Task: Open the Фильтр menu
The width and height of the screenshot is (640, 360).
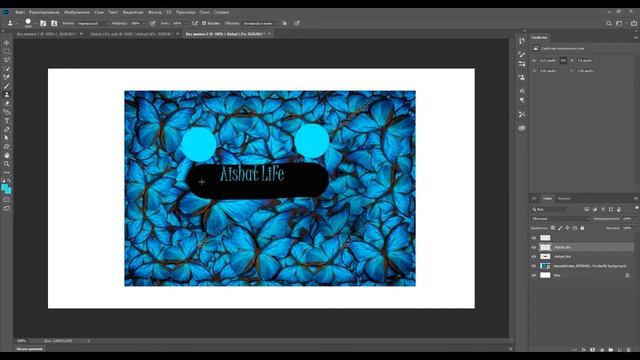Action: click(x=155, y=12)
